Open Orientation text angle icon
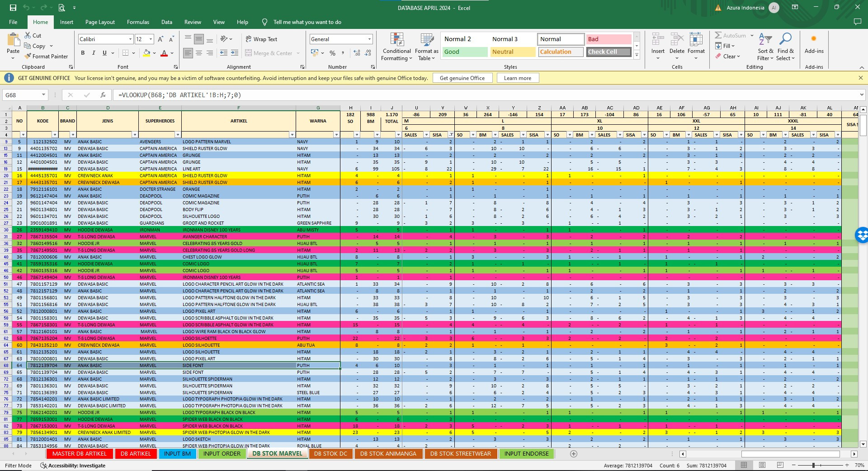Viewport: 868px width, 471px height. pos(224,39)
